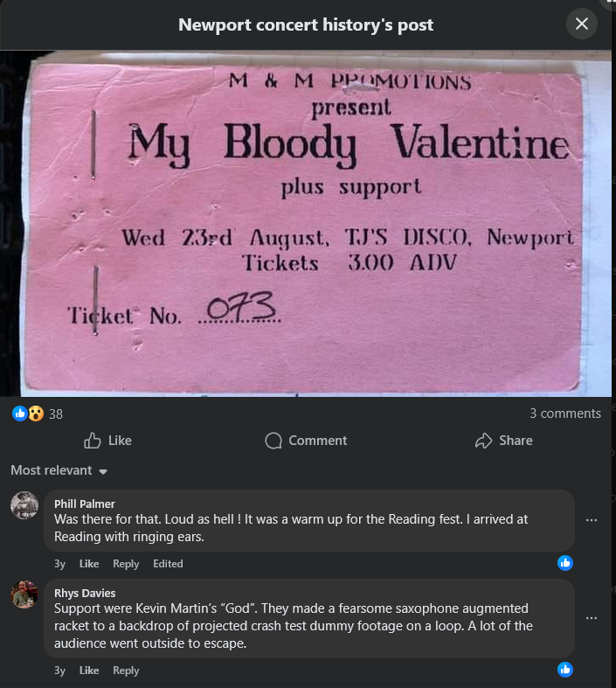616x688 pixels.
Task: View like reaction on Phill Palmer's comment
Action: [564, 563]
